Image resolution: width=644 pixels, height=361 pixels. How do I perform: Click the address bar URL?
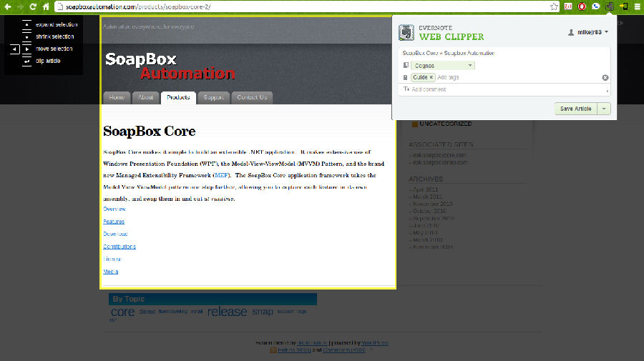(138, 7)
